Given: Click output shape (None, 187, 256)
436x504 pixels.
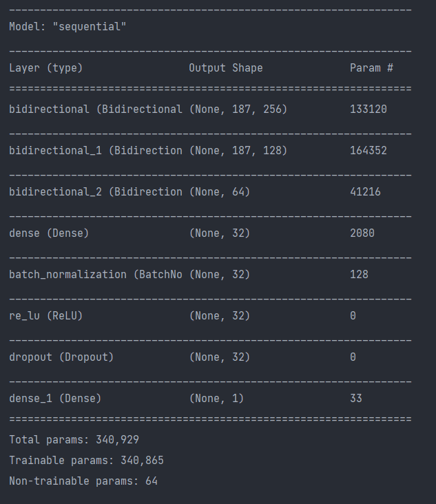Looking at the screenshot, I should [238, 109].
